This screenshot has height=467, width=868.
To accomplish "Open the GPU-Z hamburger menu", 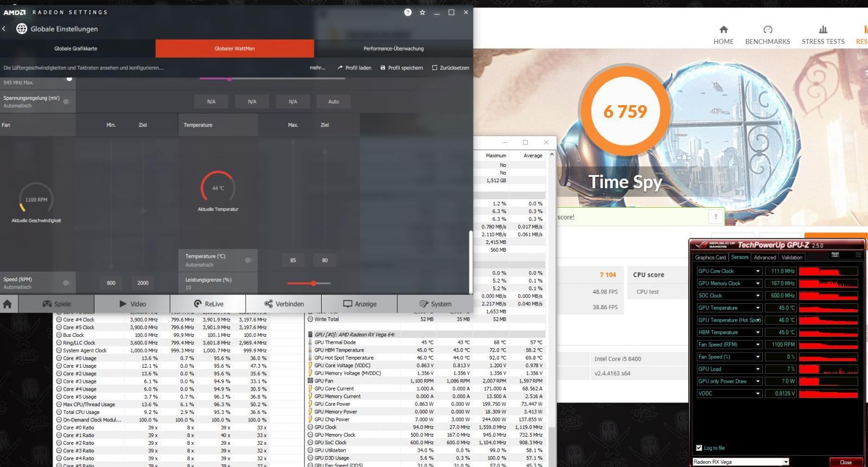I will coord(858,254).
